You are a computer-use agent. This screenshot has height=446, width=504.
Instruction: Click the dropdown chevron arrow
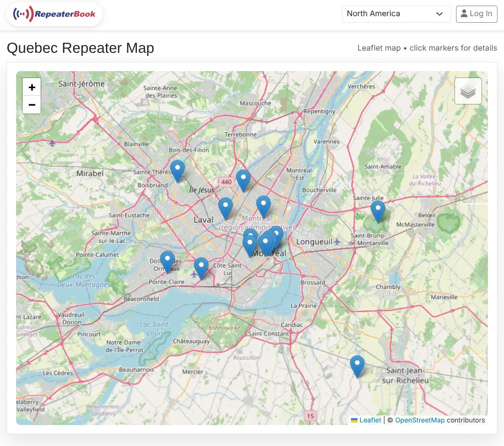click(x=439, y=14)
